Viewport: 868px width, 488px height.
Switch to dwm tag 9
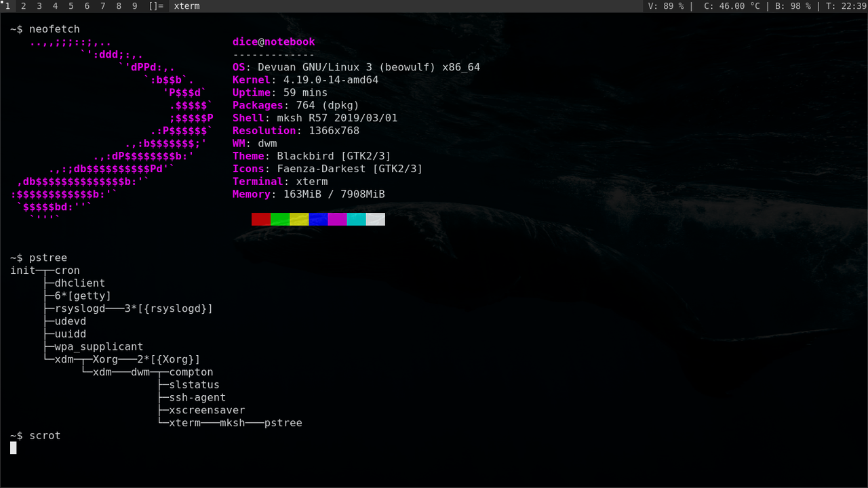[x=134, y=6]
